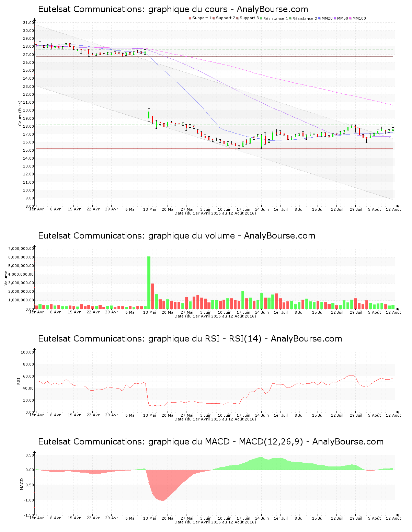Screen dimensions: 412x532
Task: Click the Résistance 1 green legend marker
Action: (x=262, y=19)
